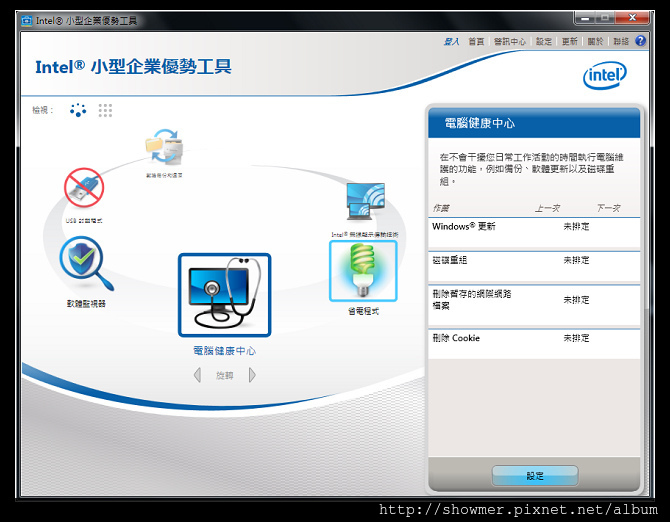The height and width of the screenshot is (522, 670).
Task: Select the USB blocker icon
Action: coord(84,188)
